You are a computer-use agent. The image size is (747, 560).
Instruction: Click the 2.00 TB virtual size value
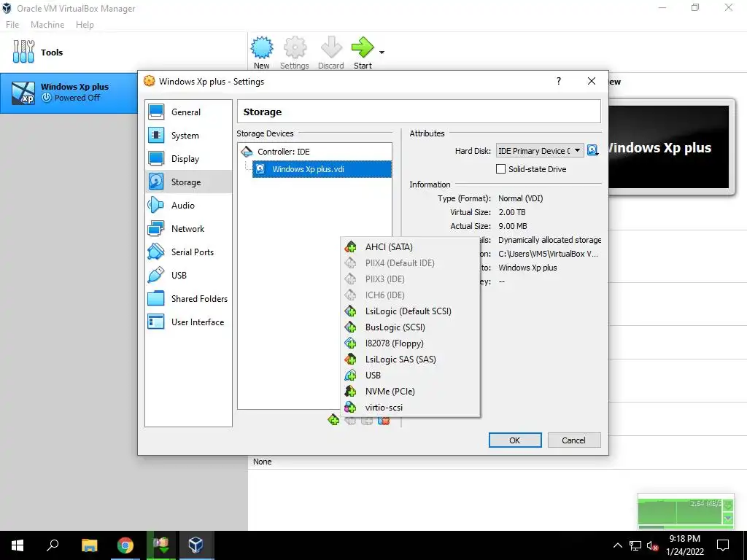(x=512, y=212)
